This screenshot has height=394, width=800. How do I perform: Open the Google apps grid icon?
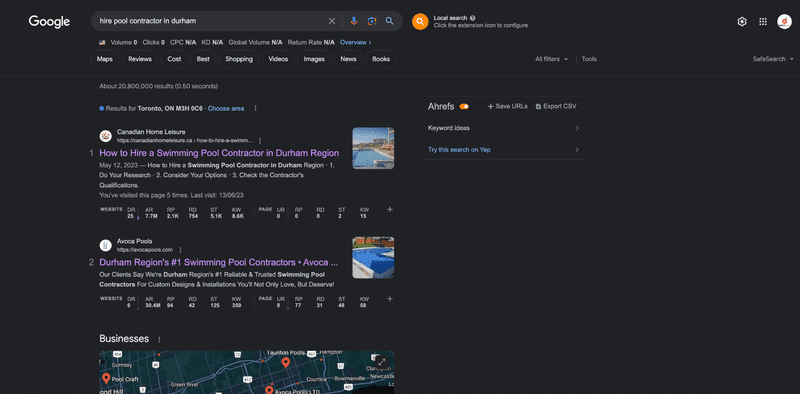pos(763,21)
